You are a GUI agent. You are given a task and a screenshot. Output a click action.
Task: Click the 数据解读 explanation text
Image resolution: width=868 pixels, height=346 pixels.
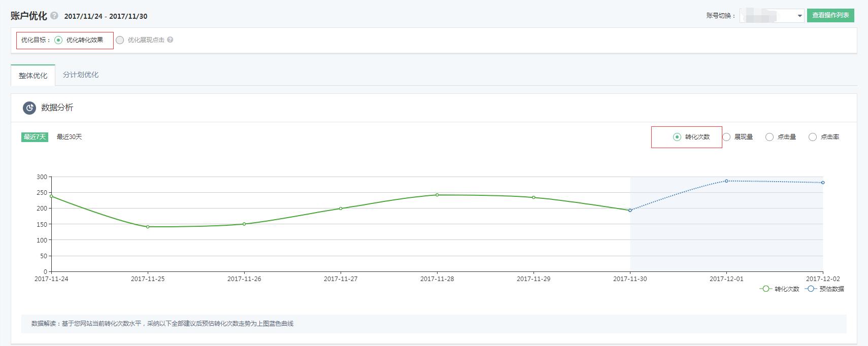coord(162,324)
